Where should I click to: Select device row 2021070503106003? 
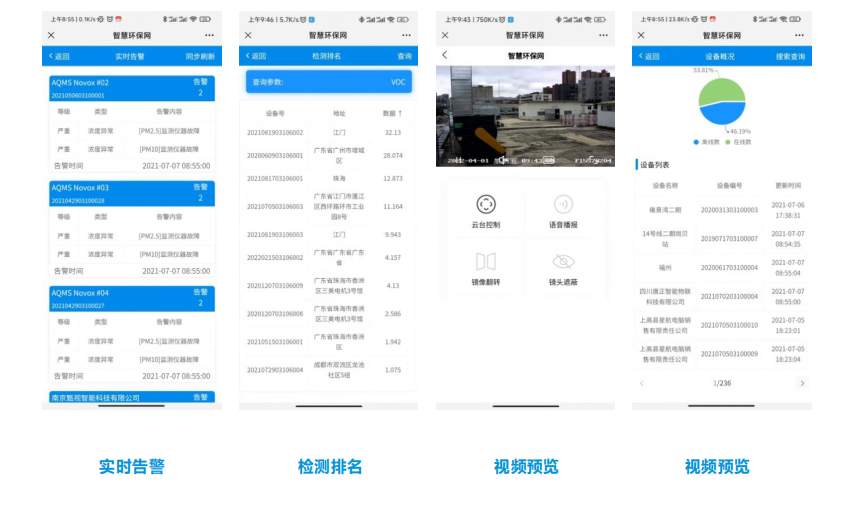coord(329,207)
